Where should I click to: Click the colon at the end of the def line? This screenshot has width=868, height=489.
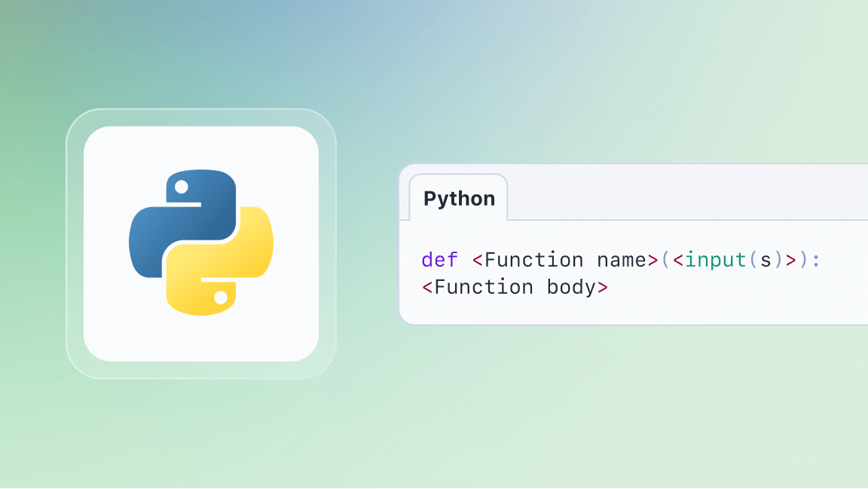818,260
